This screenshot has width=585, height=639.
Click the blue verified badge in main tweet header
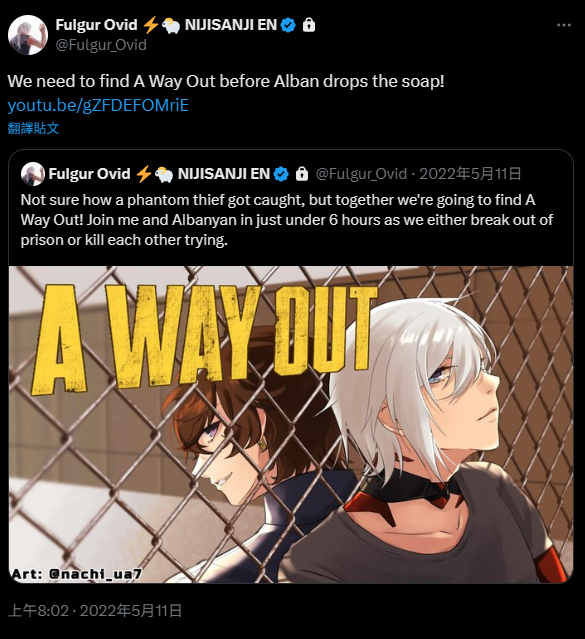pos(289,25)
